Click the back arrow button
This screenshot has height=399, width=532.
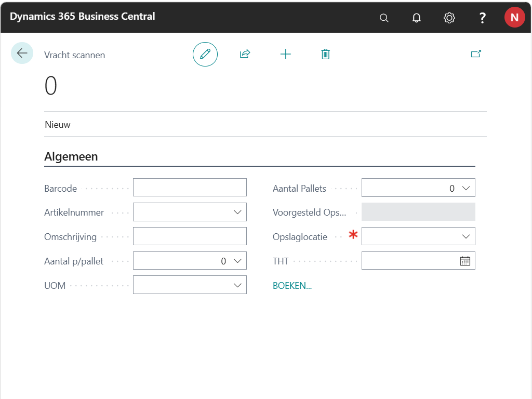[22, 53]
